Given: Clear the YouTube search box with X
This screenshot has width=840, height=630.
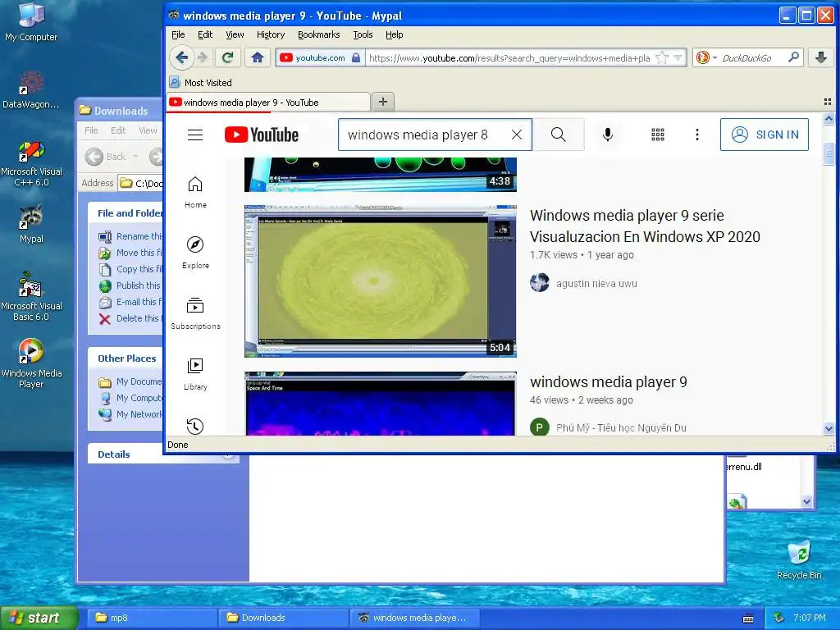Looking at the screenshot, I should [517, 135].
